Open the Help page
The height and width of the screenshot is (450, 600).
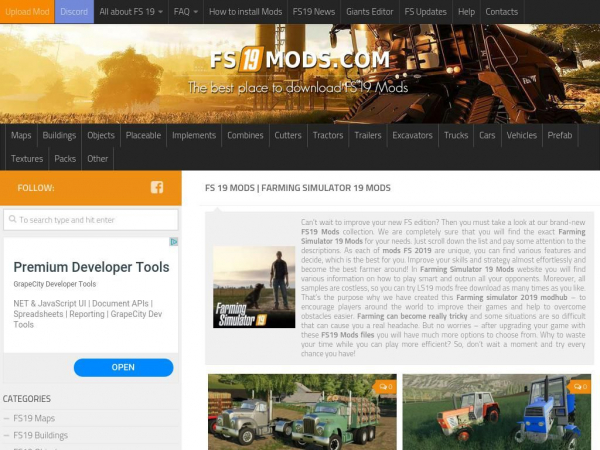click(x=466, y=12)
